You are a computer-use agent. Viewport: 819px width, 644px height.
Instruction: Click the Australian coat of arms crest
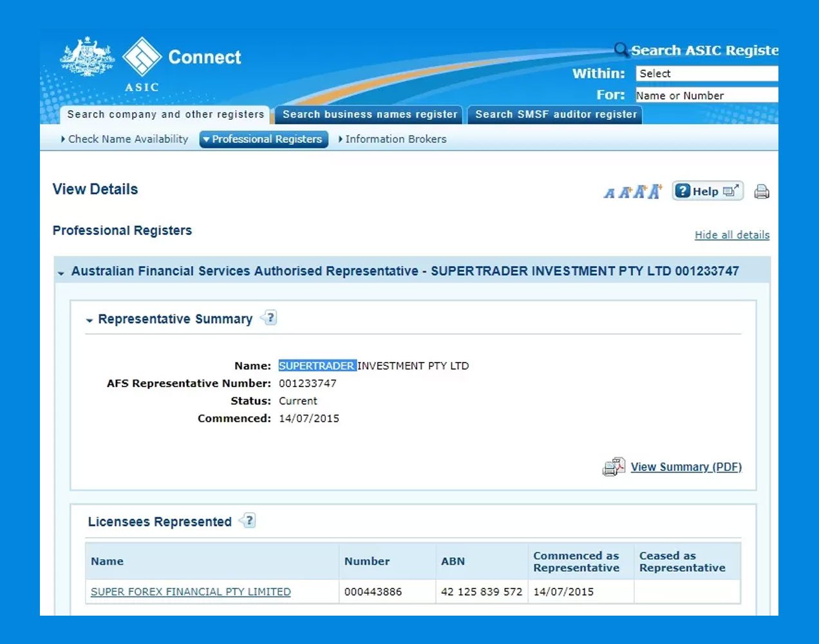[87, 57]
